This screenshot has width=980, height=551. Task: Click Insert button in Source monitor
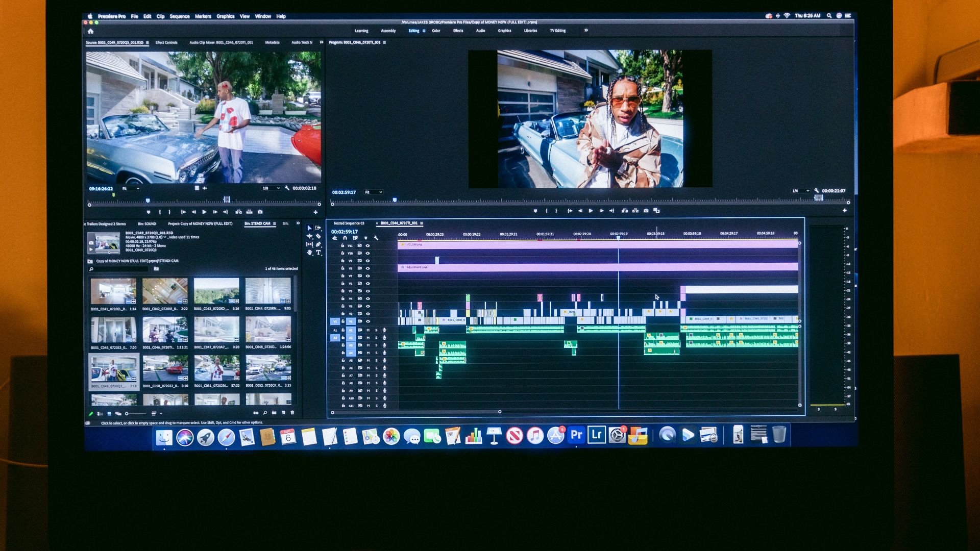point(238,212)
